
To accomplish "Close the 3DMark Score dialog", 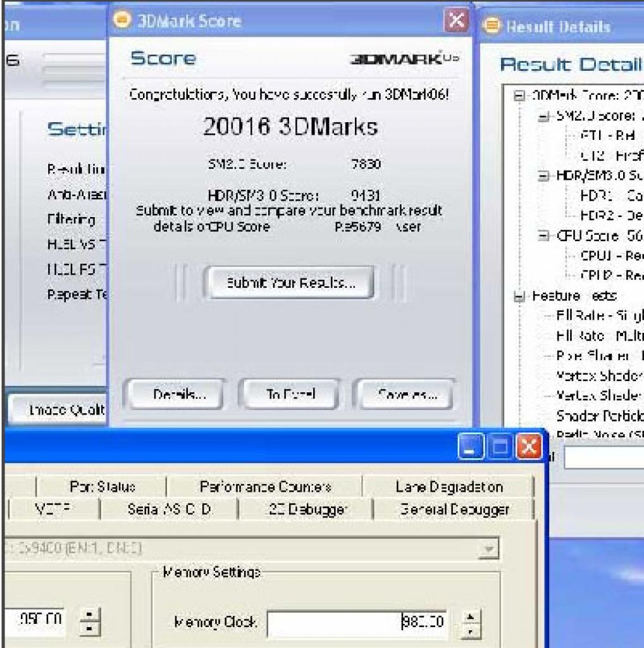I will click(455, 20).
